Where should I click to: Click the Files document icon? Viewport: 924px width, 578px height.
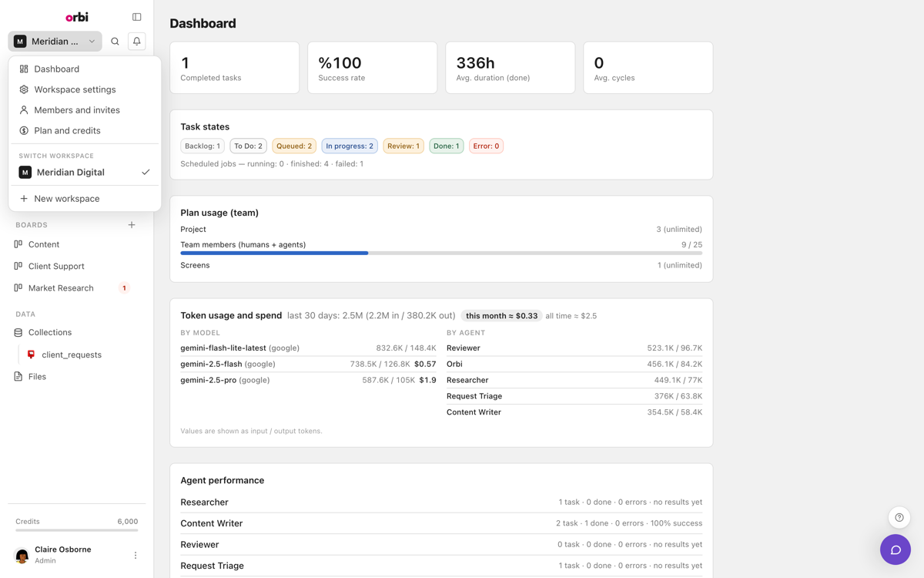coord(18,377)
